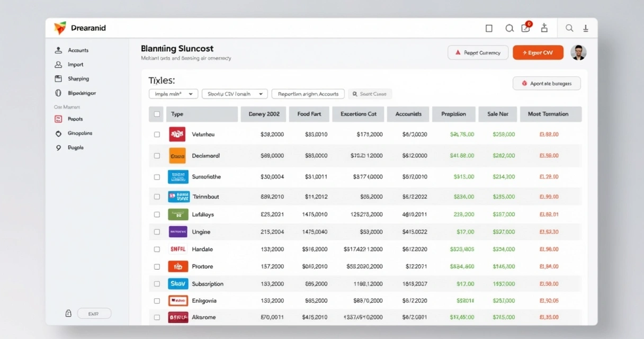Click the red Repots icon in sidebar
This screenshot has height=339, width=644.
coord(58,119)
